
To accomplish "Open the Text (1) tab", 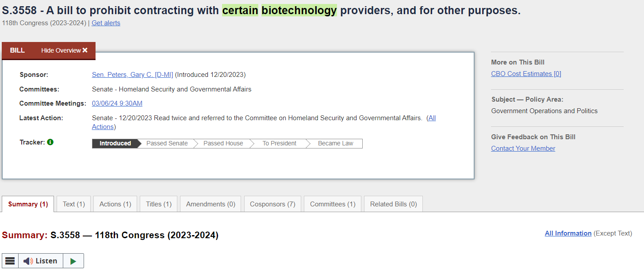I will coord(73,204).
